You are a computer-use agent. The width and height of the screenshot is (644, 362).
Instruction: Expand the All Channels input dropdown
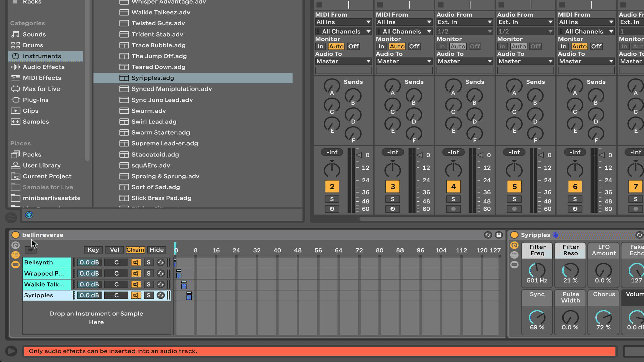tap(343, 31)
